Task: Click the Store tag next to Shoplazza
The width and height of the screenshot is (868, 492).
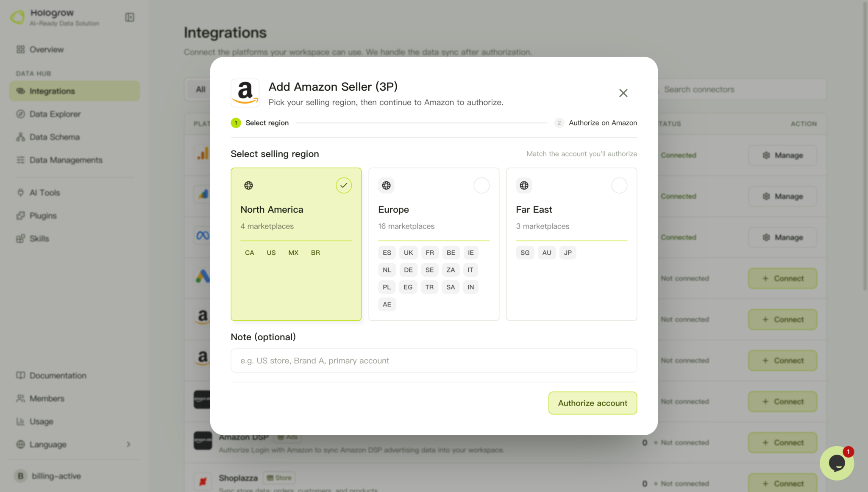Action: pos(279,478)
